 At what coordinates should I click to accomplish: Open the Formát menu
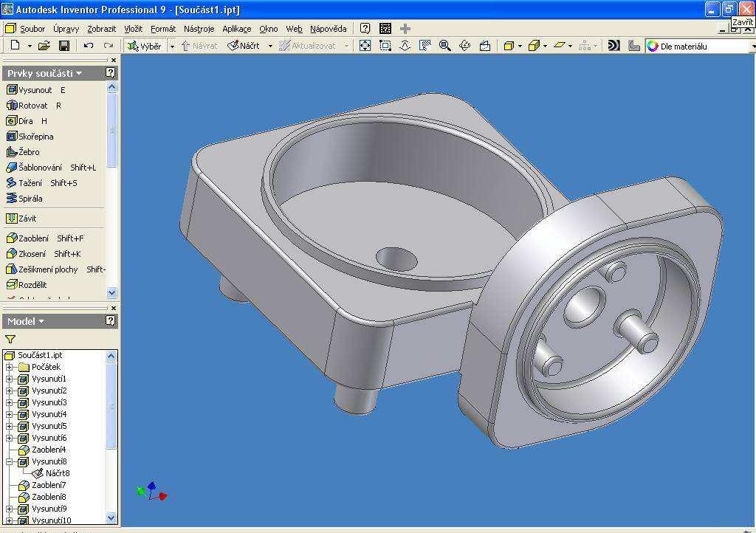pos(163,29)
